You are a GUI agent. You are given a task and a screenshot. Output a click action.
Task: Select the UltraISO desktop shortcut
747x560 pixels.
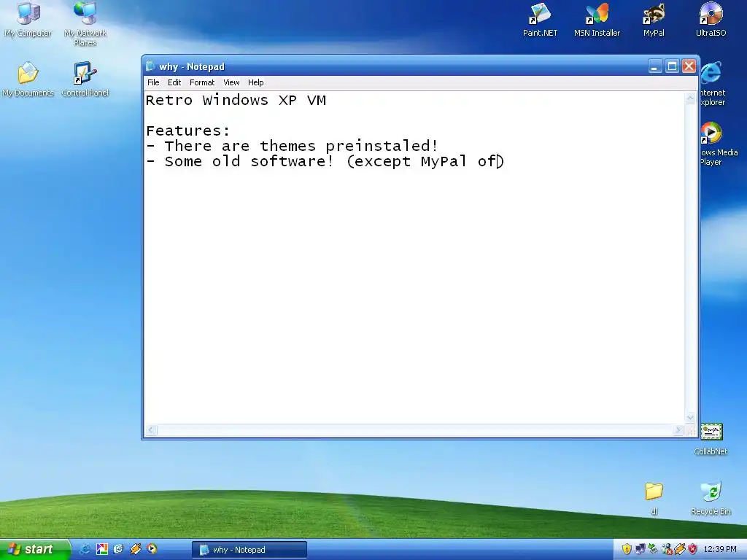(x=711, y=20)
